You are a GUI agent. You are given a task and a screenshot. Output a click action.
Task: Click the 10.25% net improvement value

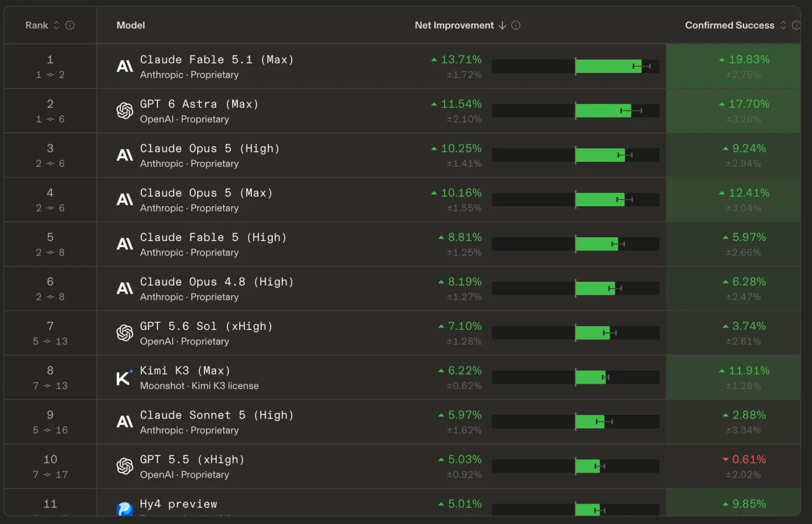point(461,148)
